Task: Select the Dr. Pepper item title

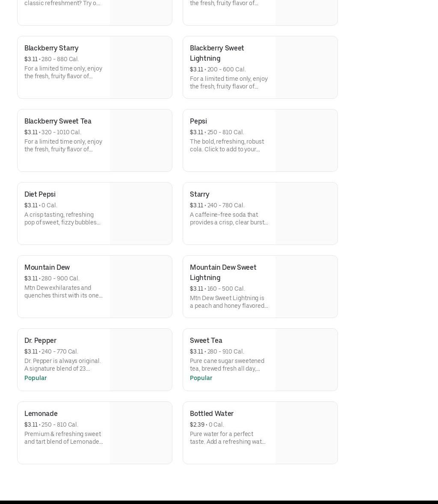Action: [x=40, y=340]
